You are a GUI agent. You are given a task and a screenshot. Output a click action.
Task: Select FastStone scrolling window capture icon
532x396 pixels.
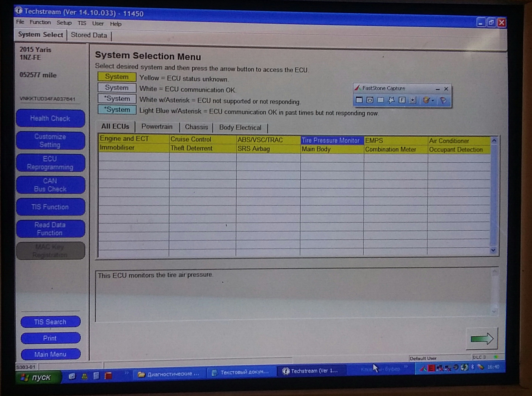[413, 100]
